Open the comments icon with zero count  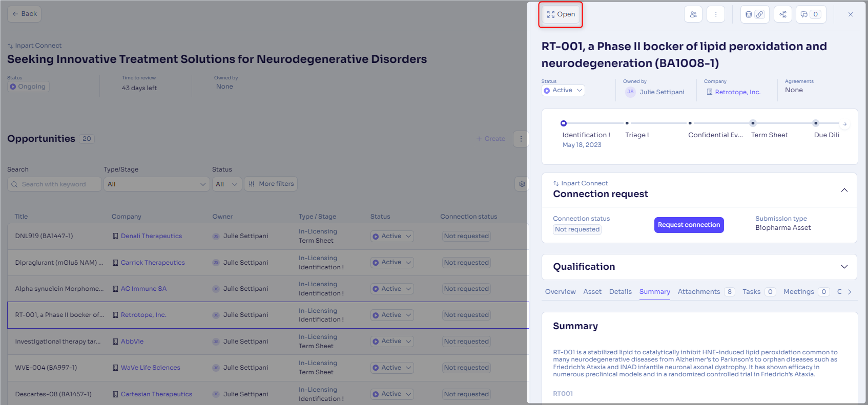pos(810,14)
